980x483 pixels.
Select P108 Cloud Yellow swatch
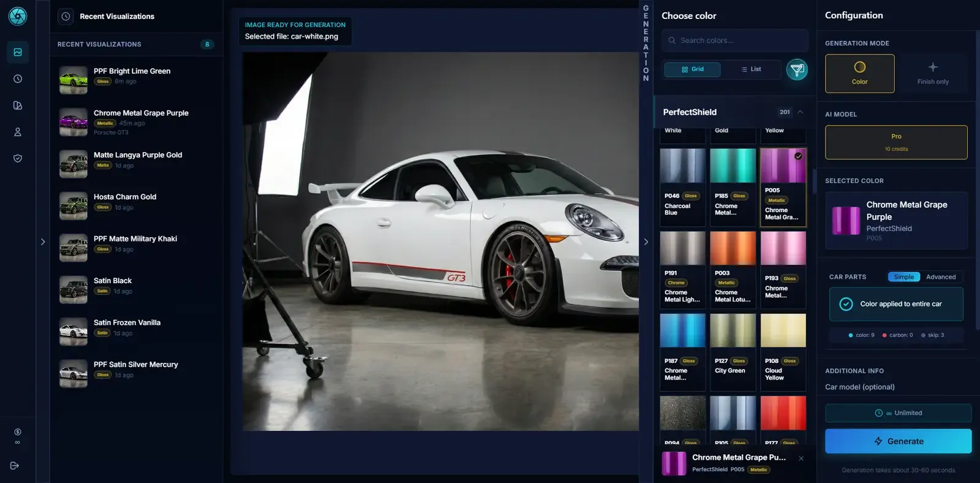point(783,352)
